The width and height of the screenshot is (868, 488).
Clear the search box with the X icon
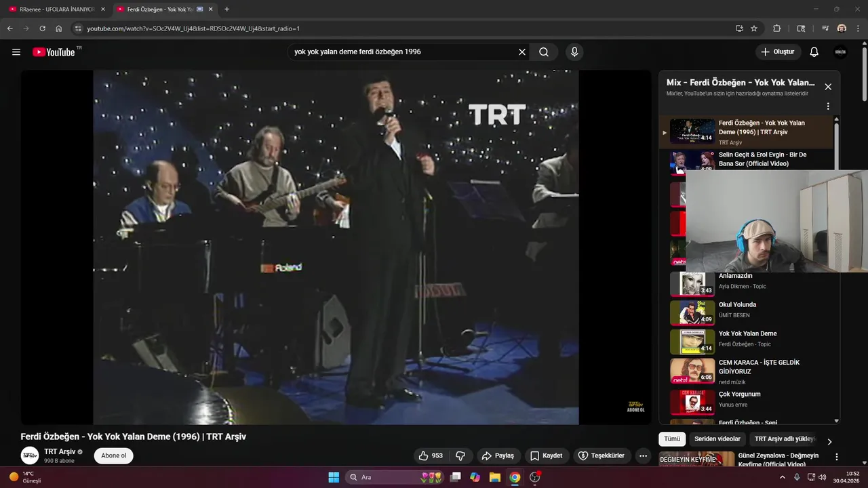pos(522,52)
